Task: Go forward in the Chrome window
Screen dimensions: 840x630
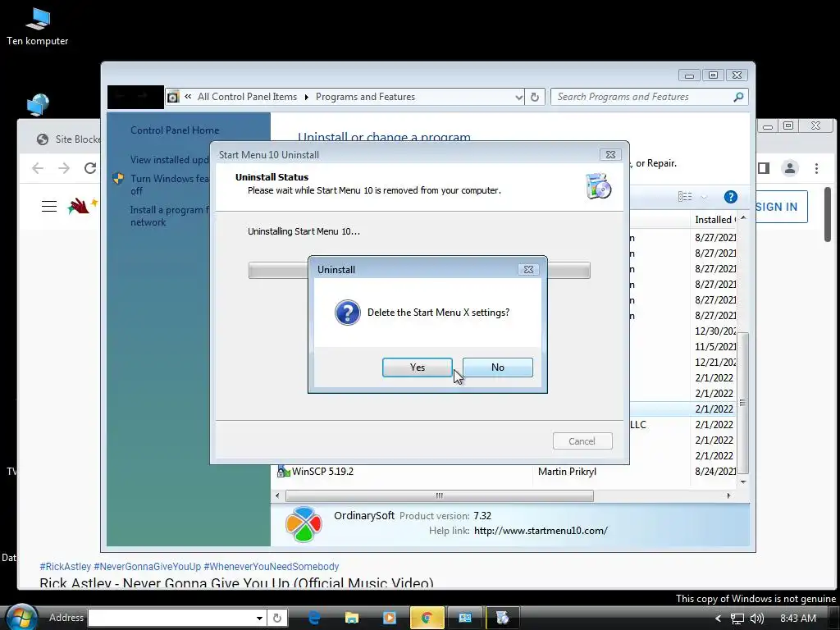Action: tap(64, 168)
